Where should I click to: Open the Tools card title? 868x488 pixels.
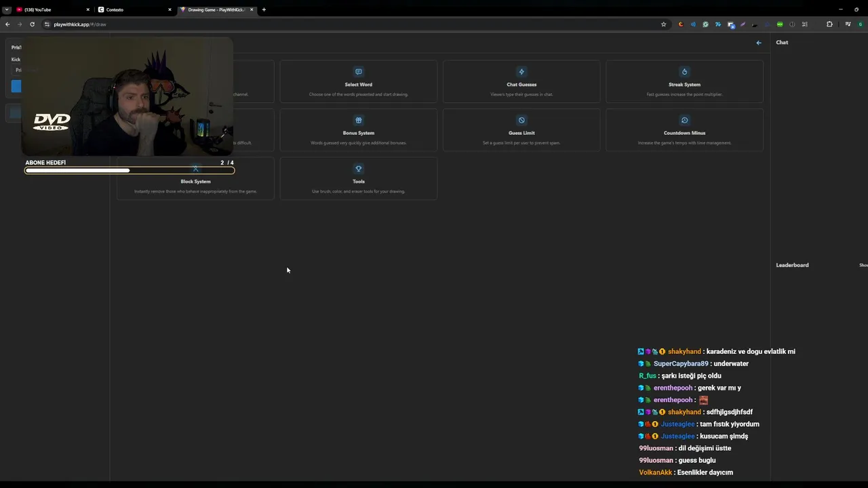click(x=359, y=182)
